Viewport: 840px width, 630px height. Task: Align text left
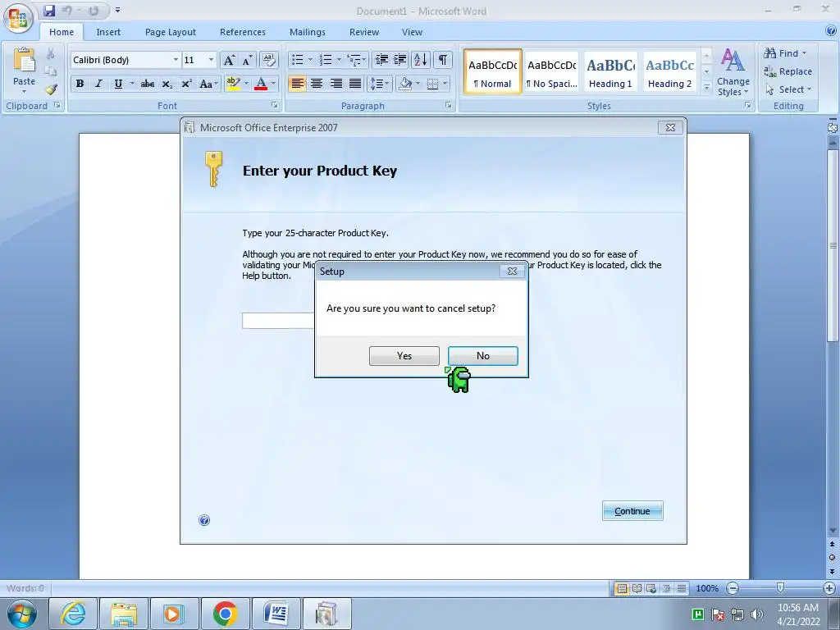point(297,84)
